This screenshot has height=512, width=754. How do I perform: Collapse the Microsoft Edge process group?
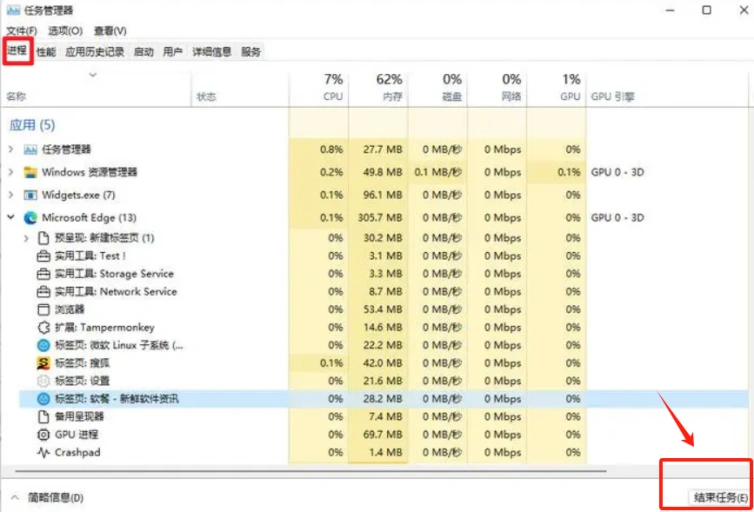(x=11, y=217)
